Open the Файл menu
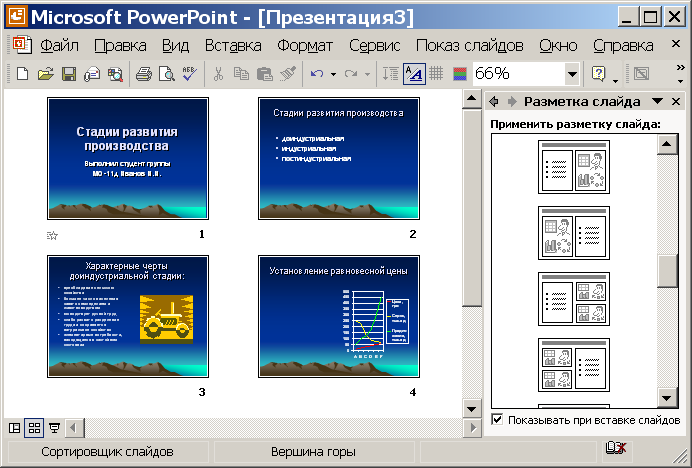 tap(60, 45)
